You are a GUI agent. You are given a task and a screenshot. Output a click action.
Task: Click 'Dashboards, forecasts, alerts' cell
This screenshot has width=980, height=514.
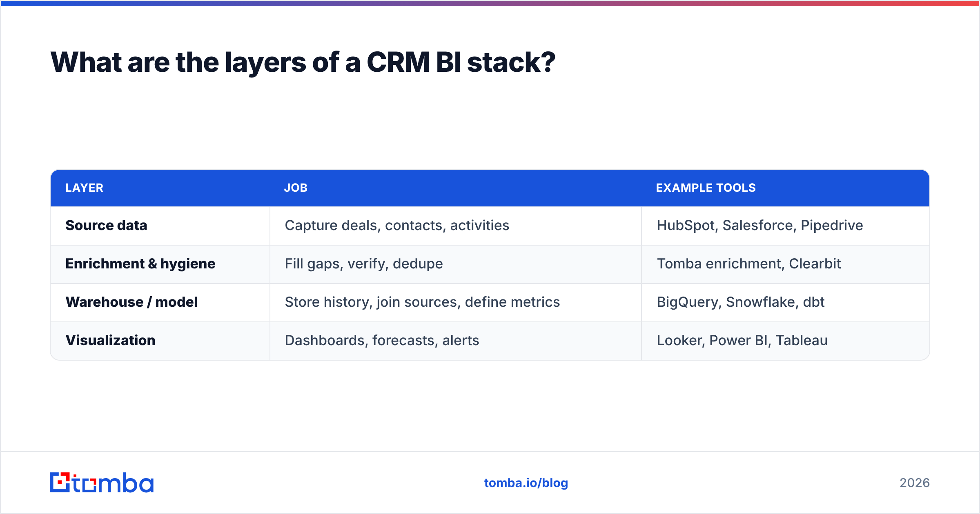tap(456, 341)
